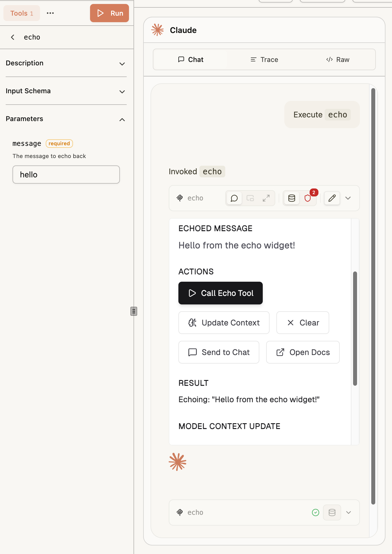The height and width of the screenshot is (554, 392).
Task: Click the green check status icon
Action: click(316, 512)
